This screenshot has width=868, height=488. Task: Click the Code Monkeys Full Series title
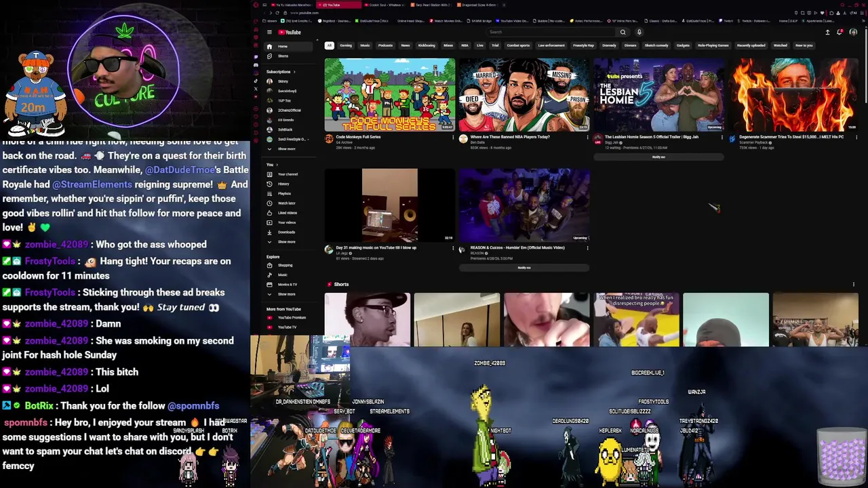pos(358,137)
